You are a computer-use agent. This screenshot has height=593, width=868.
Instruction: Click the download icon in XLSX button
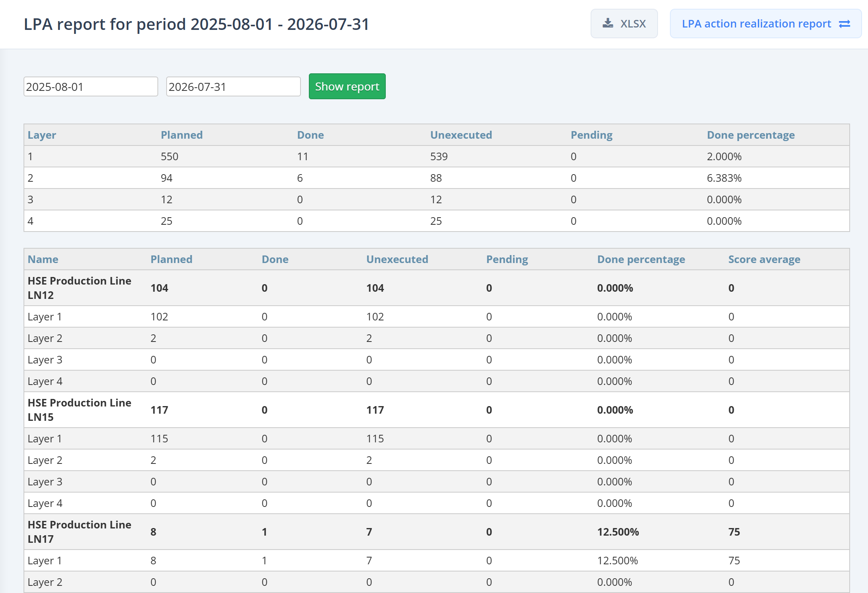click(608, 23)
